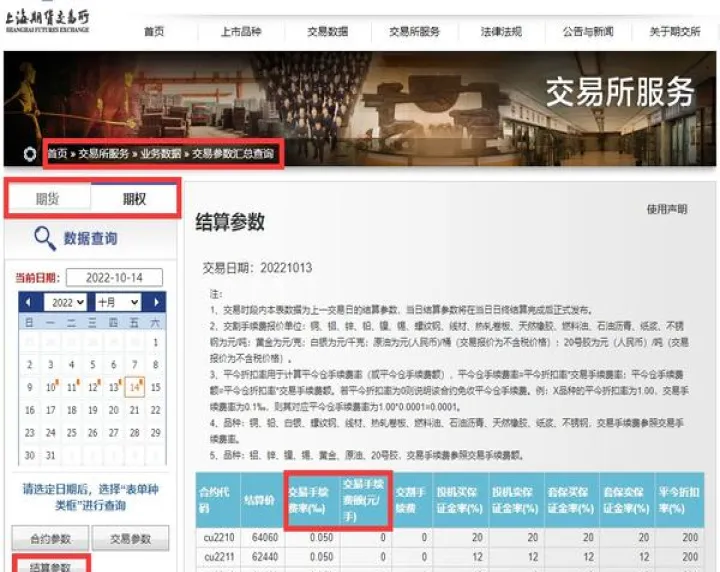
Task: Click the 合约参数 button
Action: tap(50, 538)
